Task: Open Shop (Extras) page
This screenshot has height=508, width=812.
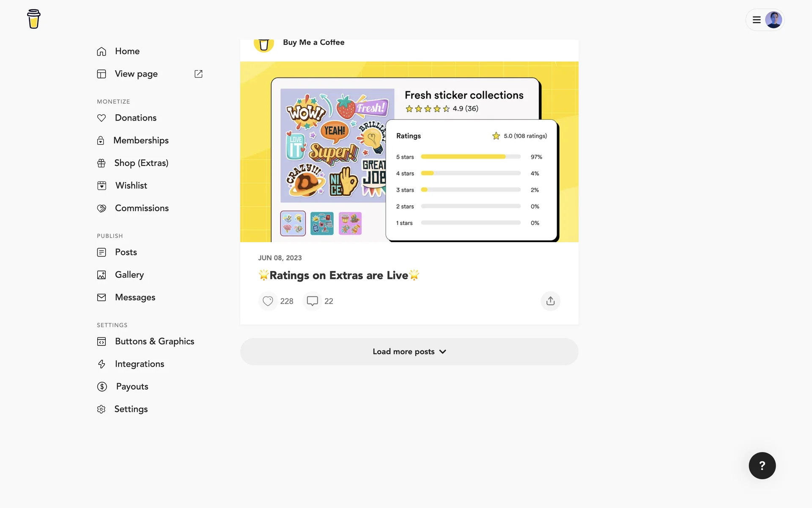Action: pos(141,163)
